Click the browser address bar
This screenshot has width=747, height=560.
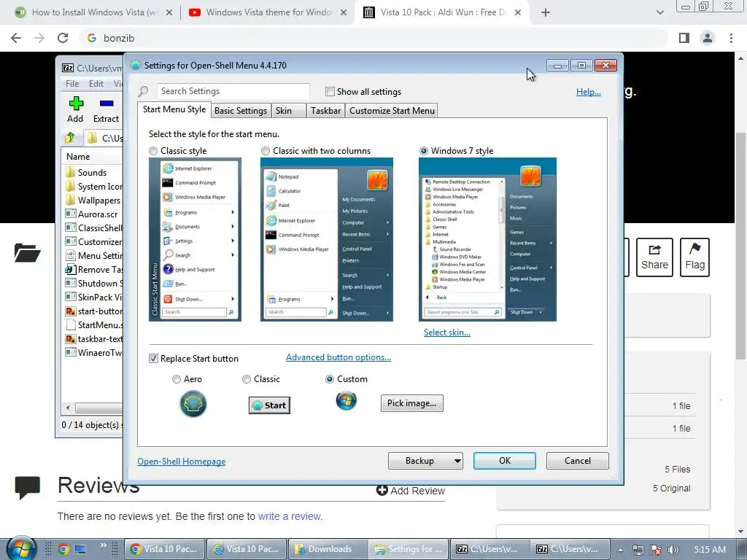click(x=374, y=38)
